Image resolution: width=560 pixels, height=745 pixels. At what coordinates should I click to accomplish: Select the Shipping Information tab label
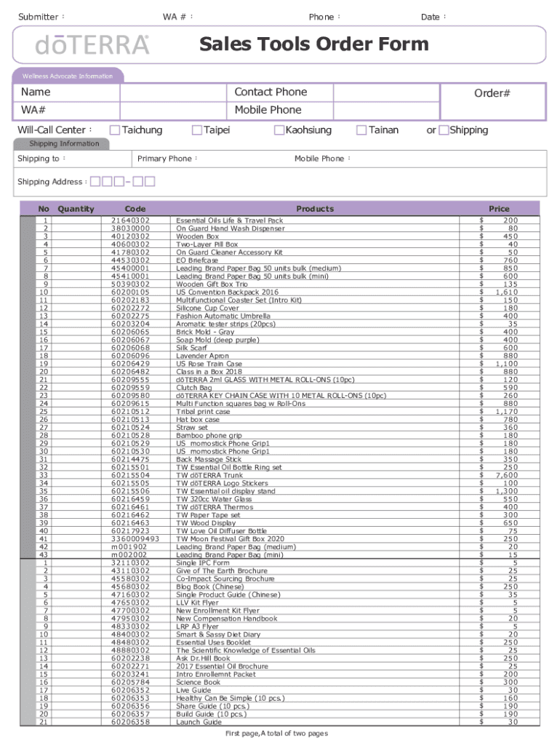[x=64, y=143]
